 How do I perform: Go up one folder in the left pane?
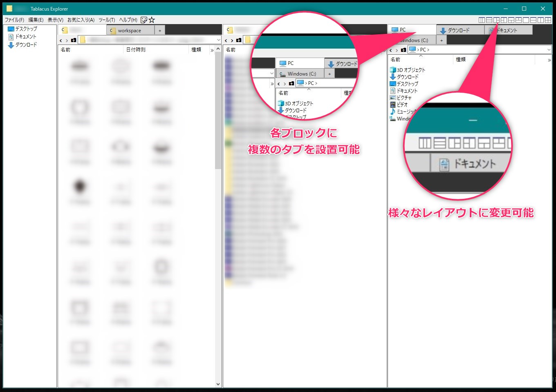(74, 40)
